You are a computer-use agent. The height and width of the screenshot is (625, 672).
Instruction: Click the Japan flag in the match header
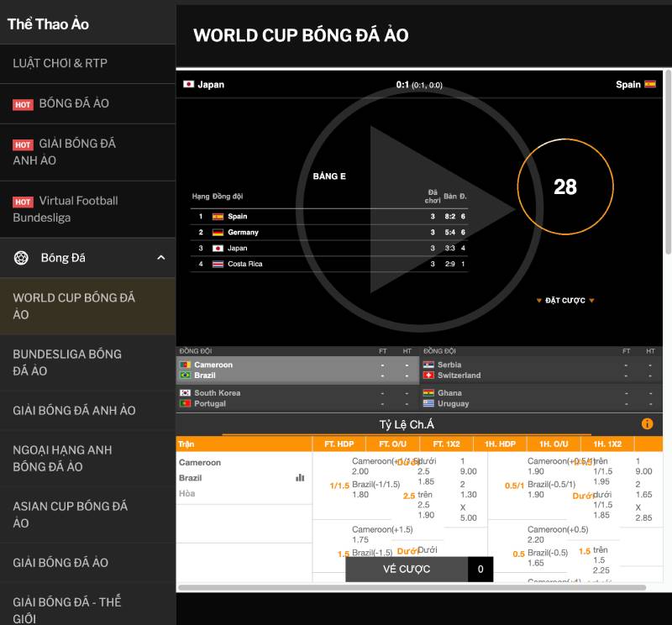point(189,85)
